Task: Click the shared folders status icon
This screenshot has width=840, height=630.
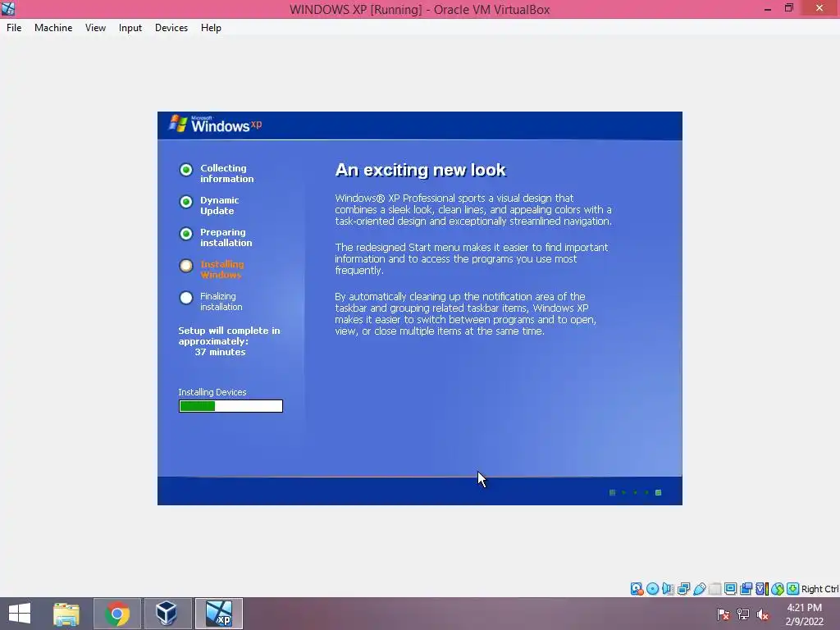Action: coord(714,589)
